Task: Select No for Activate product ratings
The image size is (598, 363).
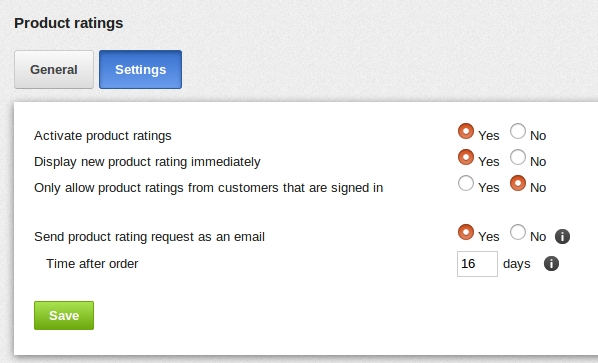Action: 518,131
